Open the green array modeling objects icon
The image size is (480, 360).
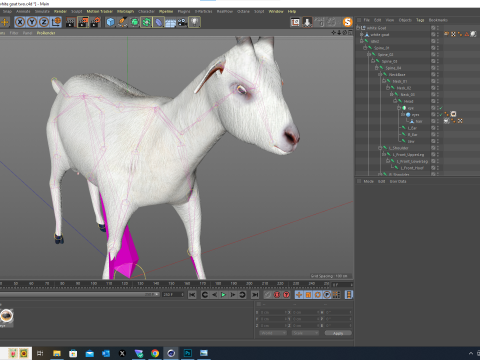pyautogui.click(x=146, y=22)
